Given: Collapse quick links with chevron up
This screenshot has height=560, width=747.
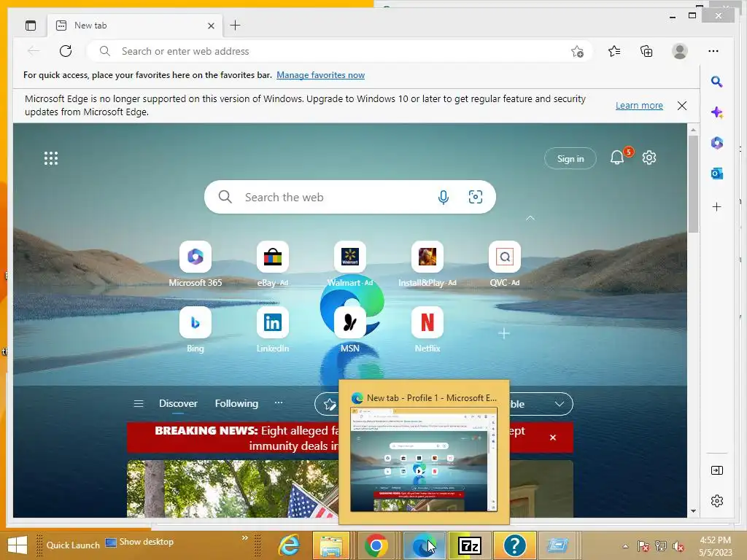Looking at the screenshot, I should click(x=530, y=218).
